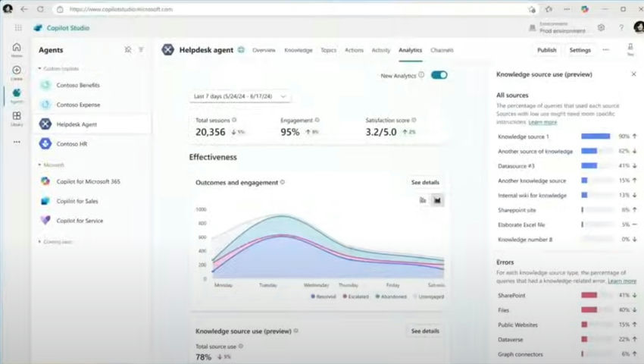Expand the Coming soon group

tap(39, 241)
